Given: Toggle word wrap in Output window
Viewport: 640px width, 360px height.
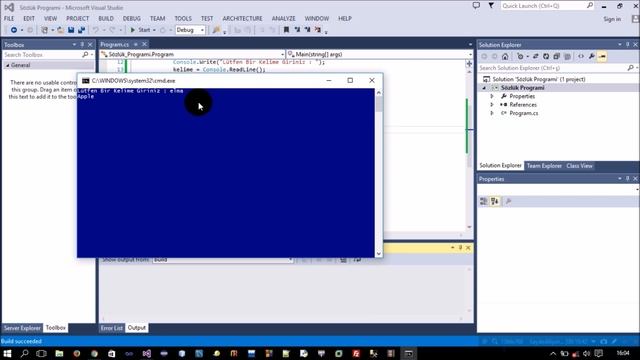Looking at the screenshot, I should (x=358, y=260).
